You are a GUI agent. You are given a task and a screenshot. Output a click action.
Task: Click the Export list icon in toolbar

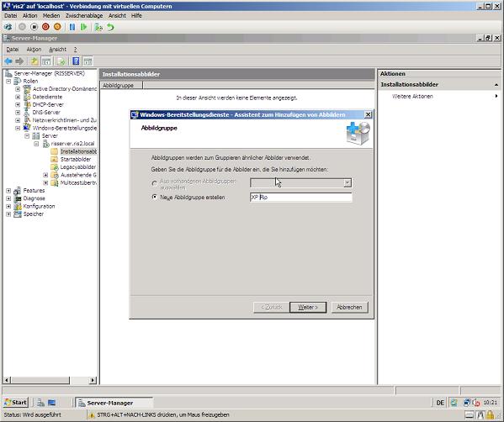pyautogui.click(x=61, y=61)
